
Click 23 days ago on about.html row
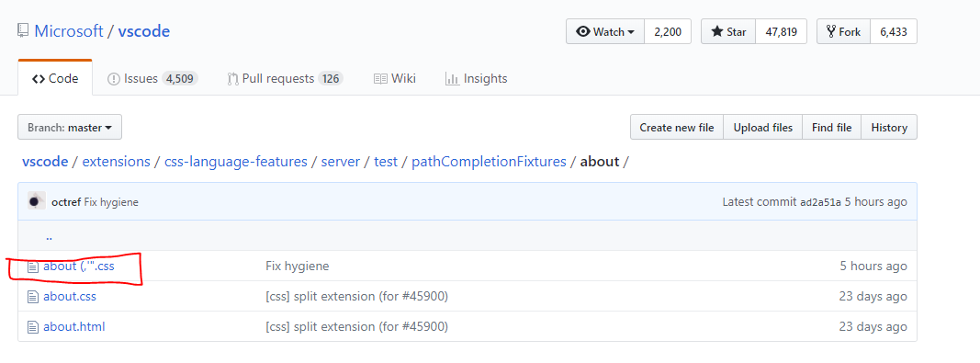tap(873, 326)
